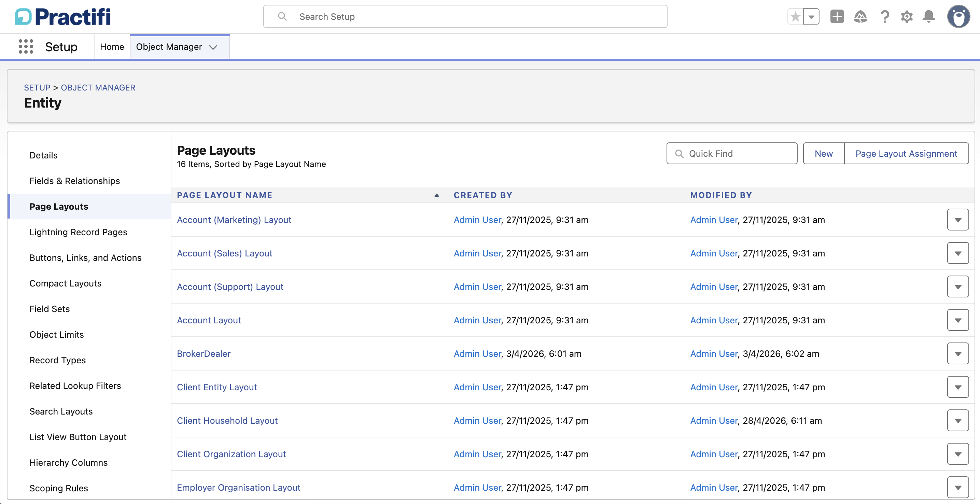Screen dimensions: 980x504
Task: Select the Object Manager tab
Action: click(x=169, y=47)
